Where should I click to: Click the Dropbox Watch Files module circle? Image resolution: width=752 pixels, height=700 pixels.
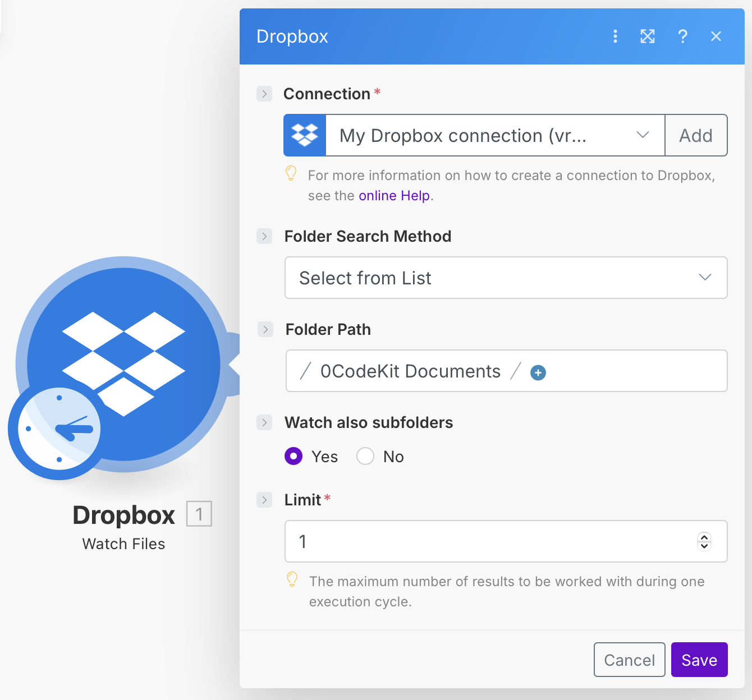pos(123,365)
